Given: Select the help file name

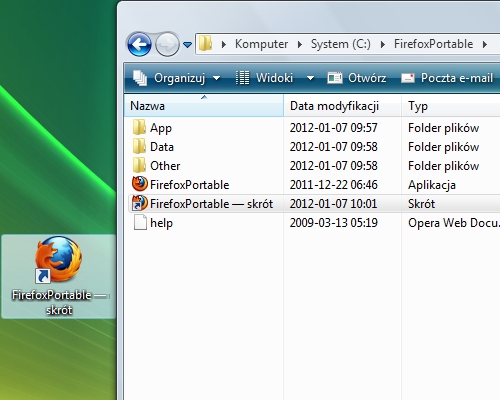Looking at the screenshot, I should (161, 223).
